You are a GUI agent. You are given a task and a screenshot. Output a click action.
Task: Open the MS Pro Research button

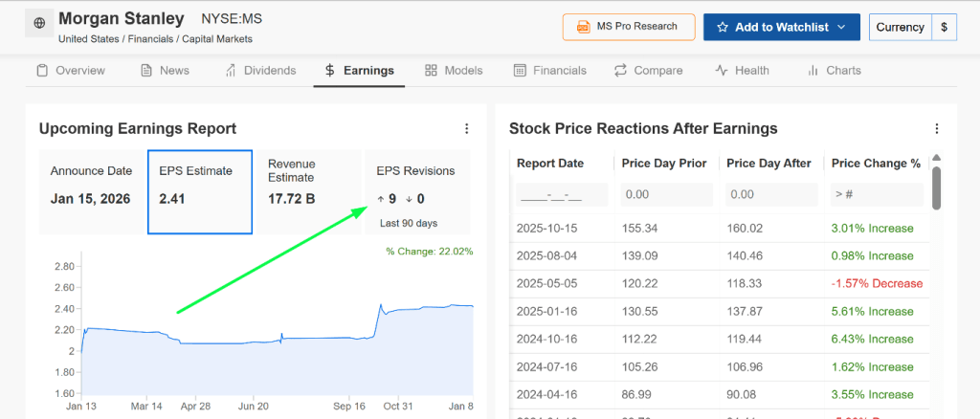tap(627, 27)
